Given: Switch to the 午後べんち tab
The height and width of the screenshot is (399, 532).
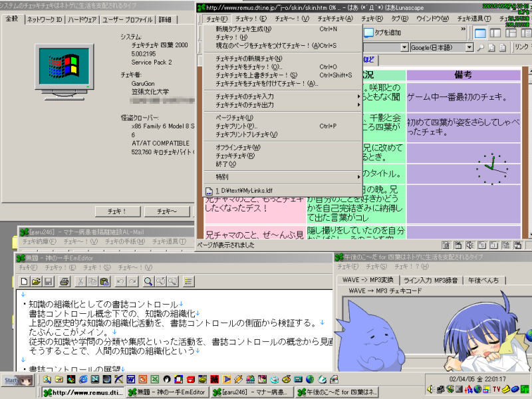Looking at the screenshot, I should 483,280.
